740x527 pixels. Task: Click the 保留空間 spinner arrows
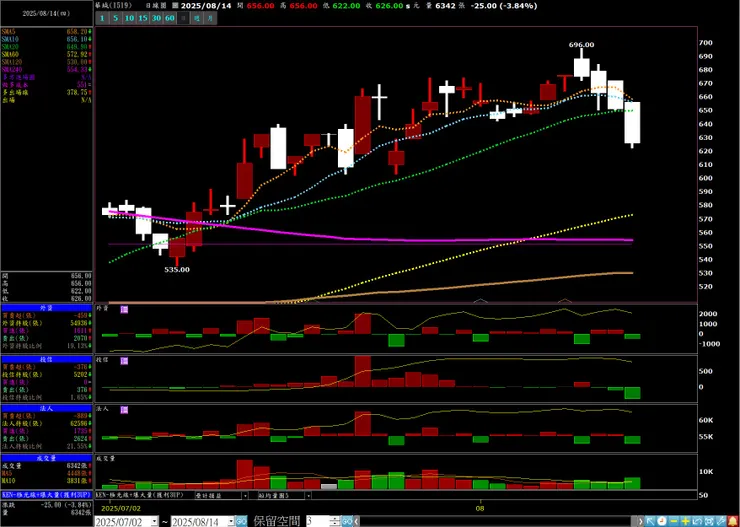(x=335, y=521)
